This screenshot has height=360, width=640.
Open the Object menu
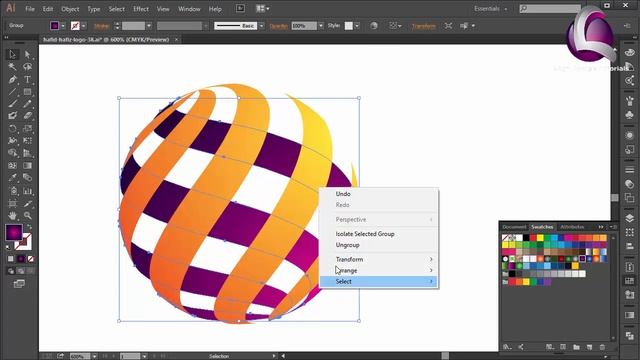pos(70,9)
